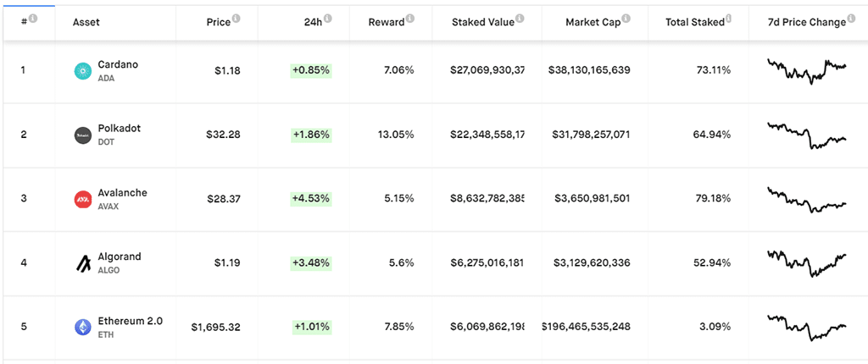Click the Algorand ALGO coin logo
Screen dimensions: 868x364
tap(83, 263)
